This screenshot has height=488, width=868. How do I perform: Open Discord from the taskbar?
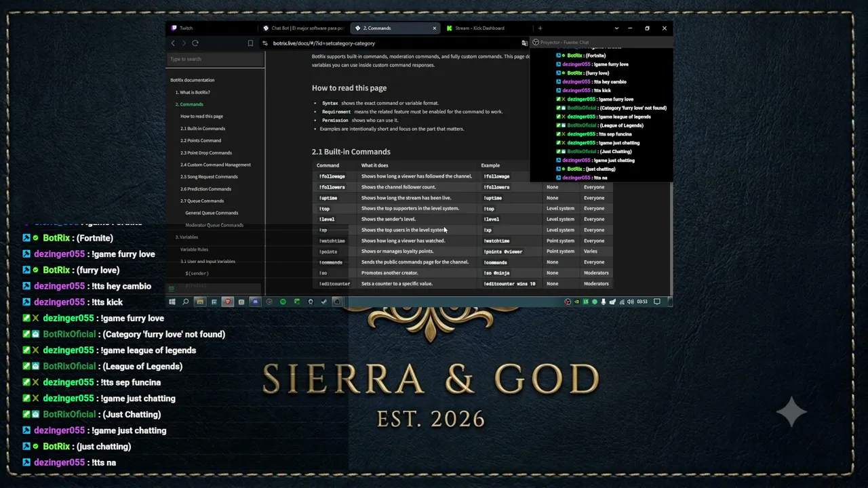pyautogui.click(x=255, y=302)
